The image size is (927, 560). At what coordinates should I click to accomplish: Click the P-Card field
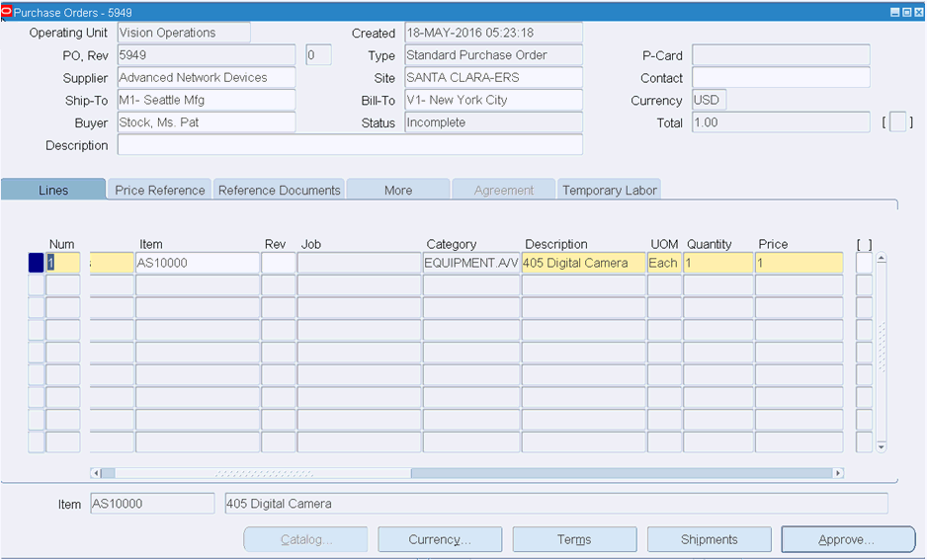point(781,55)
